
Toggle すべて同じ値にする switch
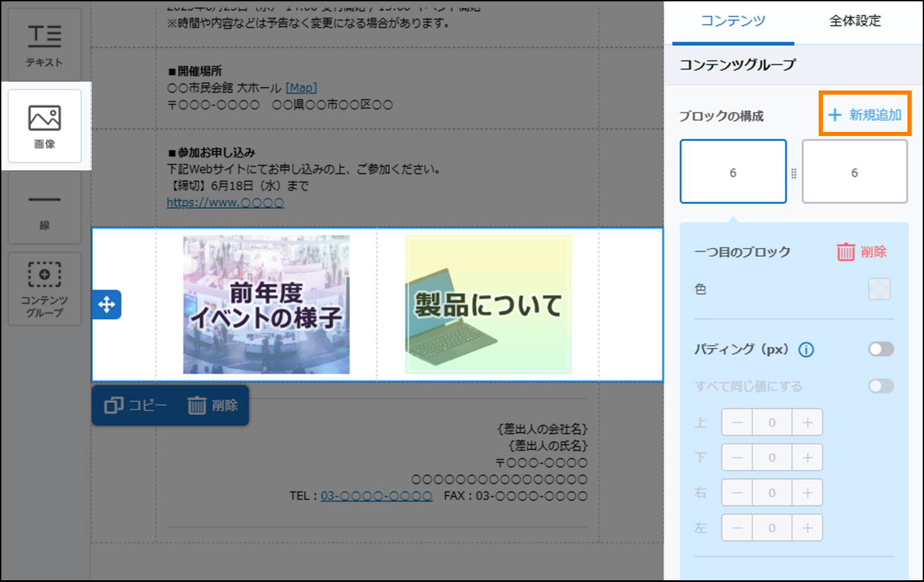pos(880,386)
